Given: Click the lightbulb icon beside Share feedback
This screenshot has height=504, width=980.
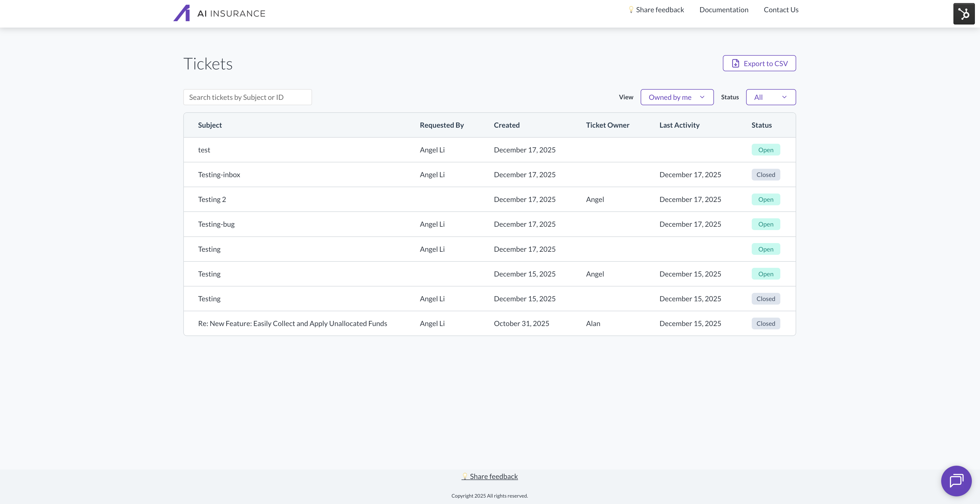Looking at the screenshot, I should pyautogui.click(x=631, y=9).
